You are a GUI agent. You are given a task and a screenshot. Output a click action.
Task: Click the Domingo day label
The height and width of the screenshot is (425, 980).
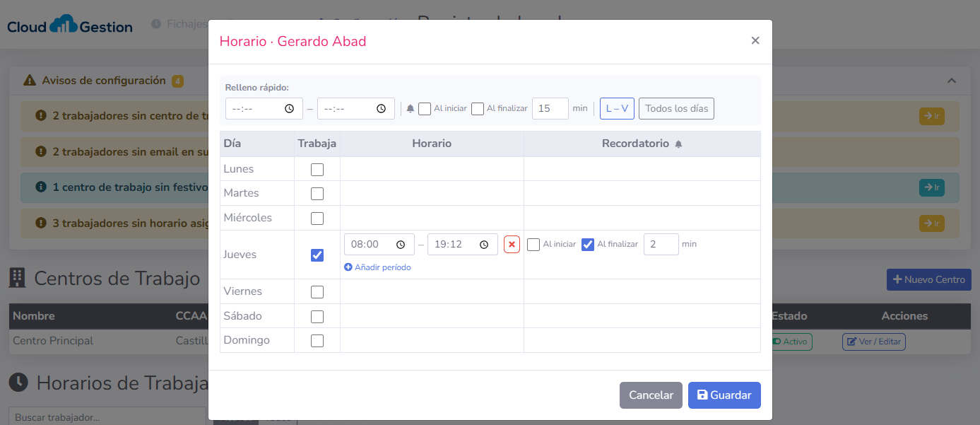[247, 340]
